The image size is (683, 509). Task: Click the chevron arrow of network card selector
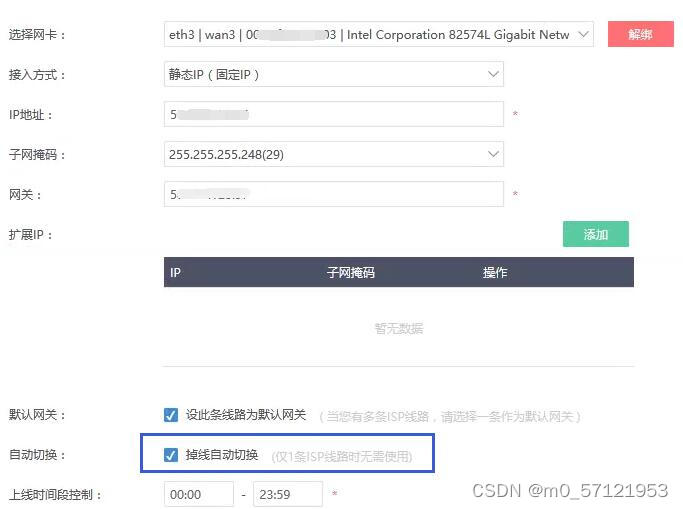point(583,34)
